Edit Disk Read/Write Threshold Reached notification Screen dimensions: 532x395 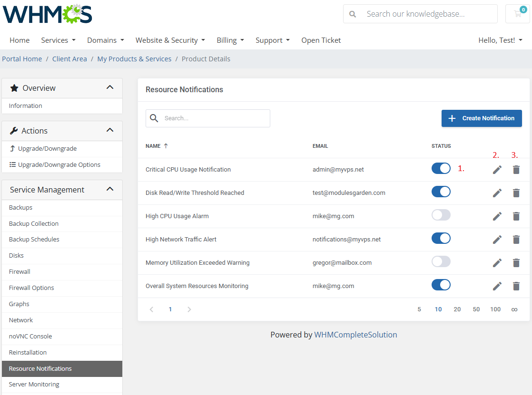tap(497, 193)
